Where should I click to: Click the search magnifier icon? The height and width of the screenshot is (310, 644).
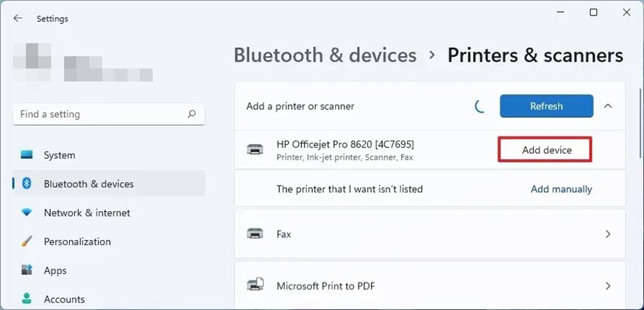191,114
